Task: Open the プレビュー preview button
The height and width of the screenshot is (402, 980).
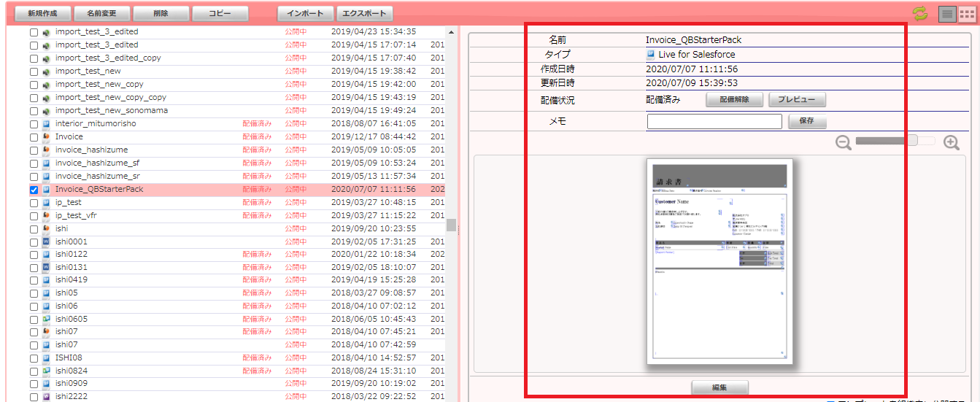Action: click(x=797, y=100)
